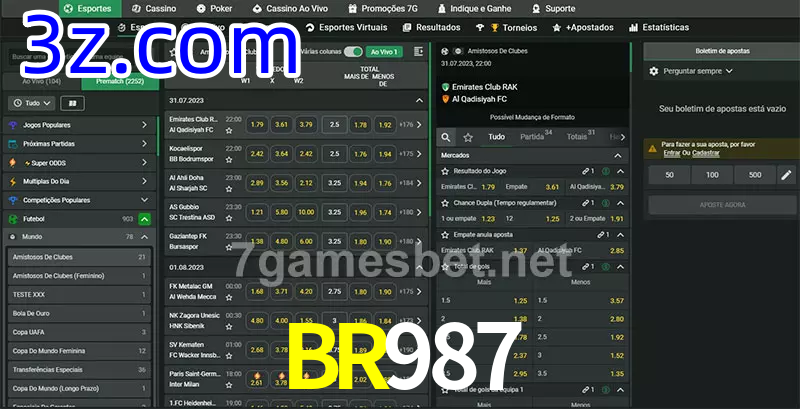Select odds 1.79 for Emirates Club W1
The height and width of the screenshot is (409, 800).
(257, 124)
